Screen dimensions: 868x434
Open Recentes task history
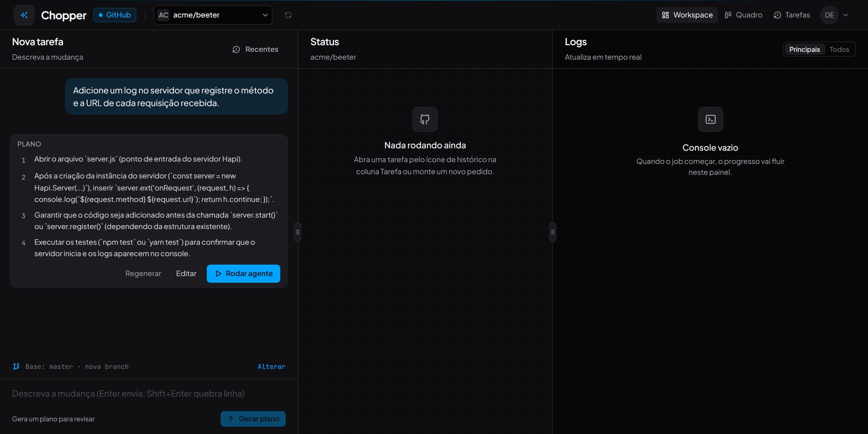[x=255, y=49]
